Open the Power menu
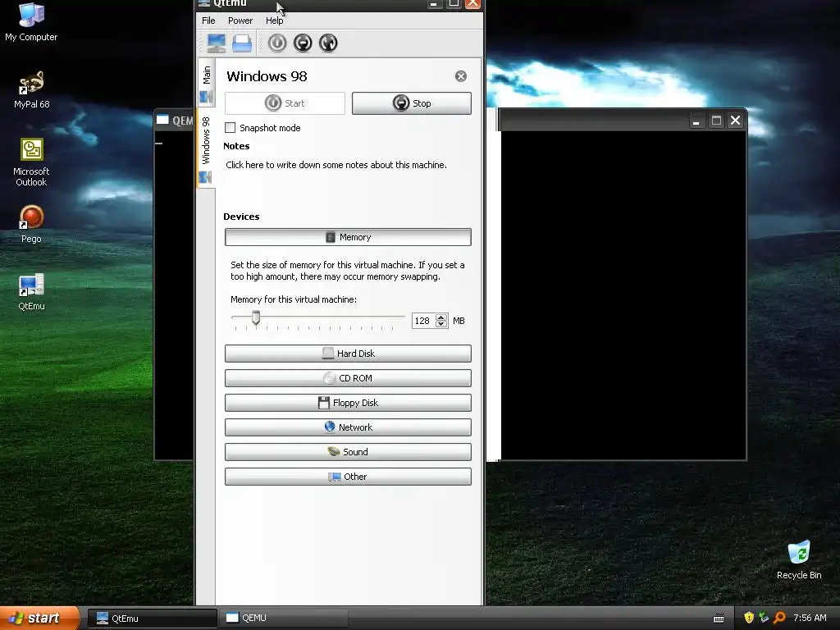The width and height of the screenshot is (840, 630). pos(240,21)
